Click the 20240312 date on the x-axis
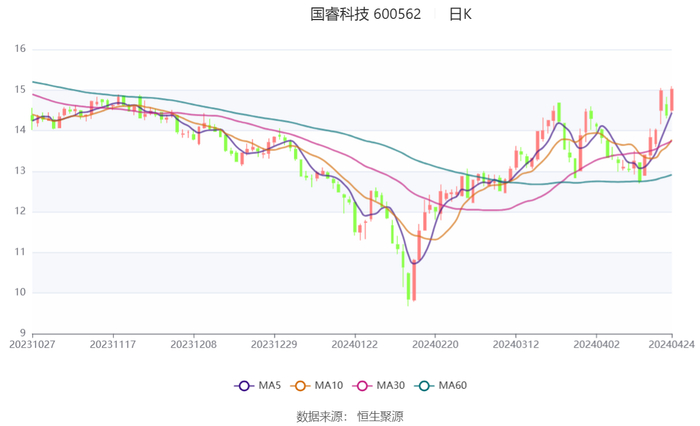 515,343
